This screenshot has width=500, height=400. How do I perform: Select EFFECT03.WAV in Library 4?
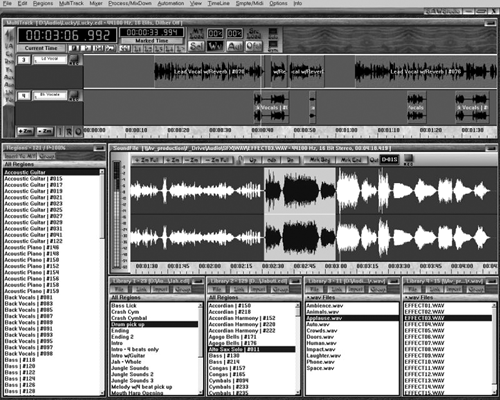[x=448, y=318]
